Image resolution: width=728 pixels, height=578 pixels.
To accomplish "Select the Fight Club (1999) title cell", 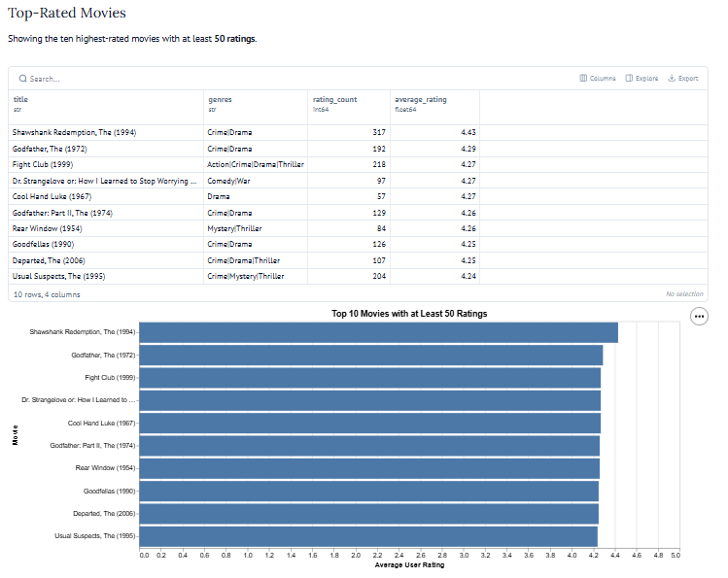I will click(x=106, y=165).
